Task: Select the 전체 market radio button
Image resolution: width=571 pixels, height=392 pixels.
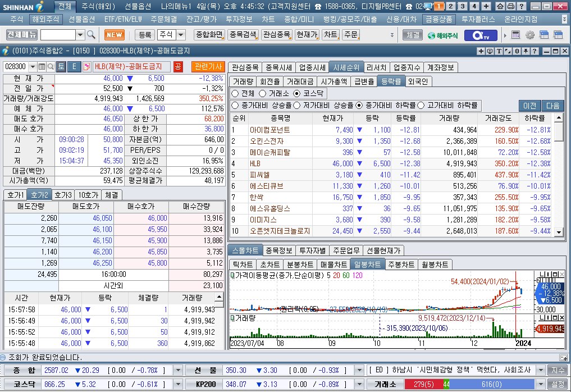Action: [235, 94]
